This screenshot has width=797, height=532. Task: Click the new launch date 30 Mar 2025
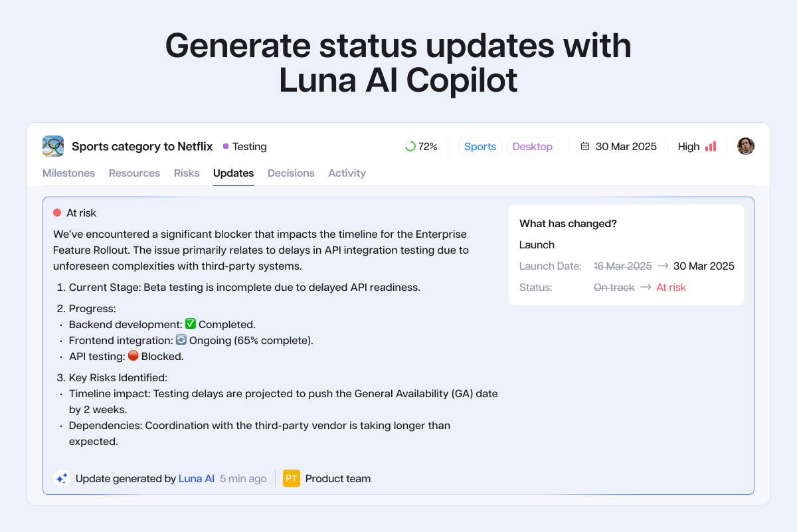tap(704, 266)
